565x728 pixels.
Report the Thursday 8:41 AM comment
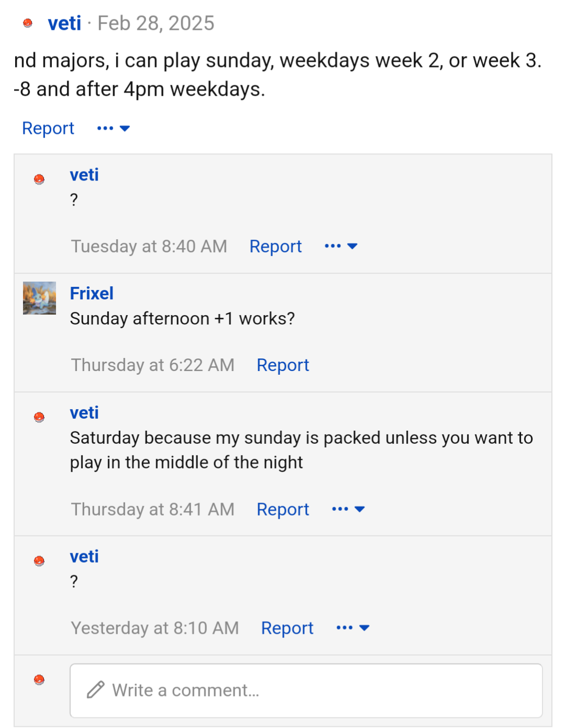pos(283,509)
